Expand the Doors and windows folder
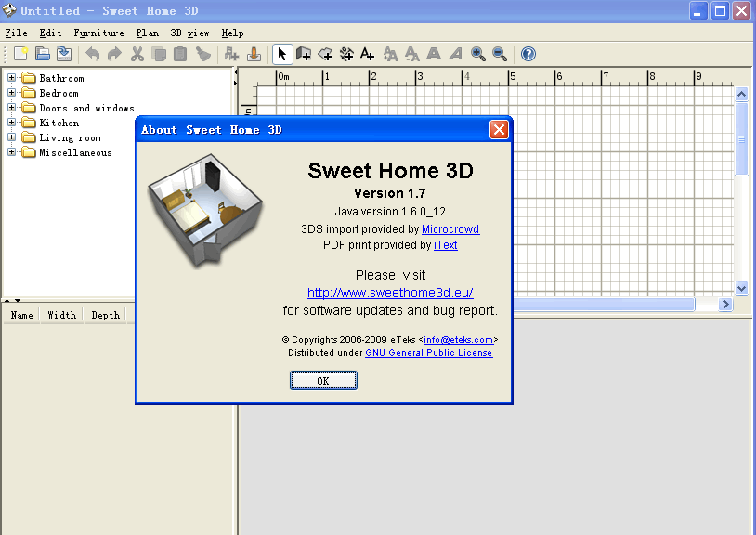The image size is (756, 535). pos(11,108)
